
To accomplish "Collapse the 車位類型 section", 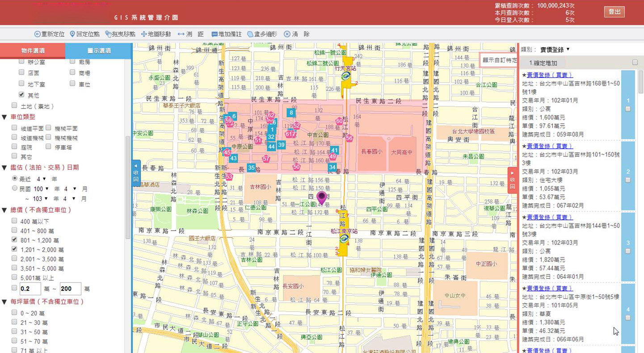I will 4,117.
